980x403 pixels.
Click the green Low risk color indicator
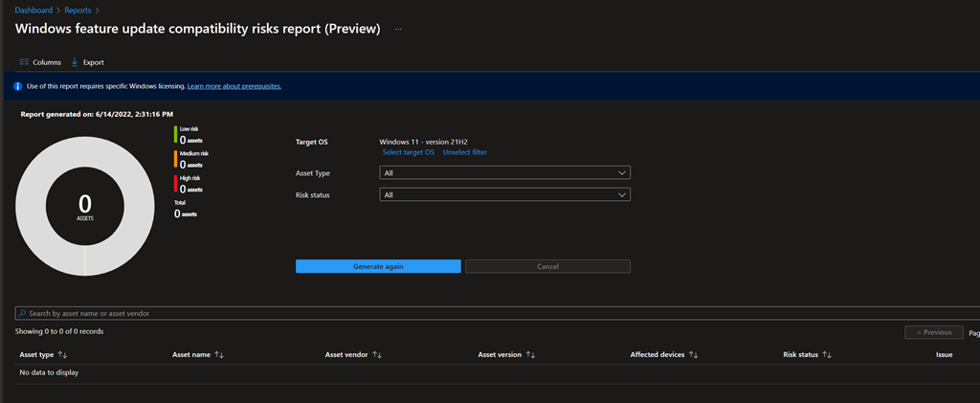pyautogui.click(x=176, y=135)
